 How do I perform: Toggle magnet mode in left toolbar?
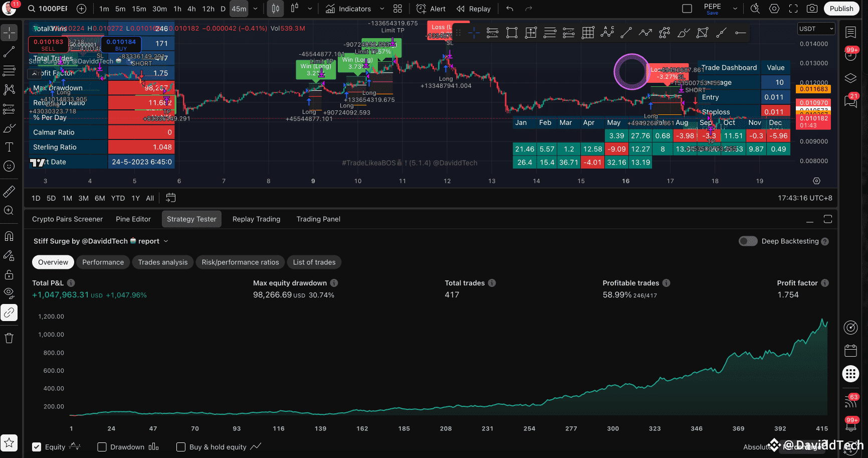click(9, 236)
